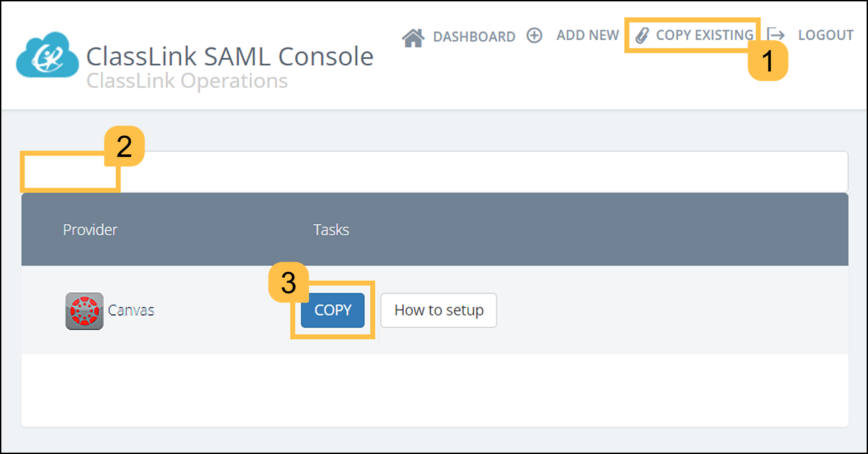Open the How to setup guide

pyautogui.click(x=439, y=310)
